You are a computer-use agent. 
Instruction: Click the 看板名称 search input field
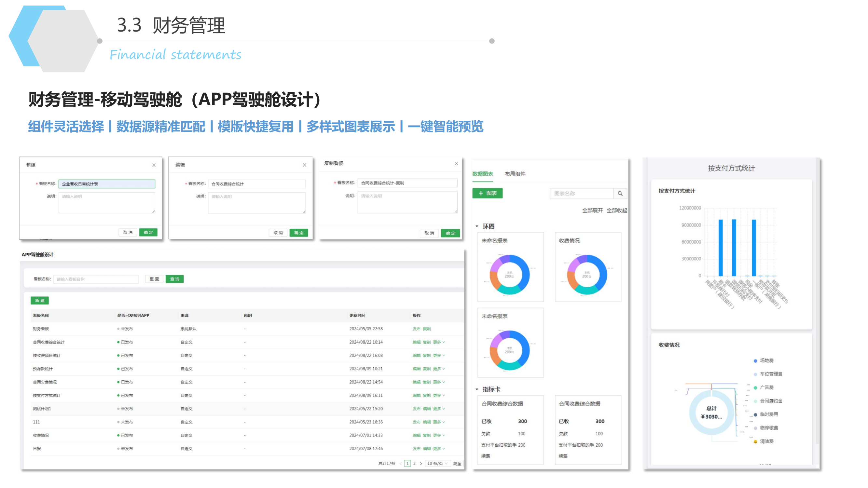(x=96, y=279)
